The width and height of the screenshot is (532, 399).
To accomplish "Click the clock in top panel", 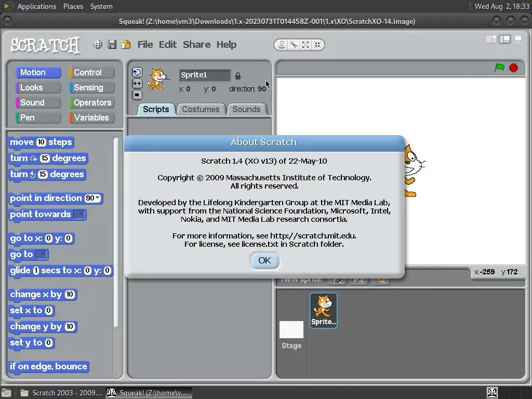I will coord(502,6).
